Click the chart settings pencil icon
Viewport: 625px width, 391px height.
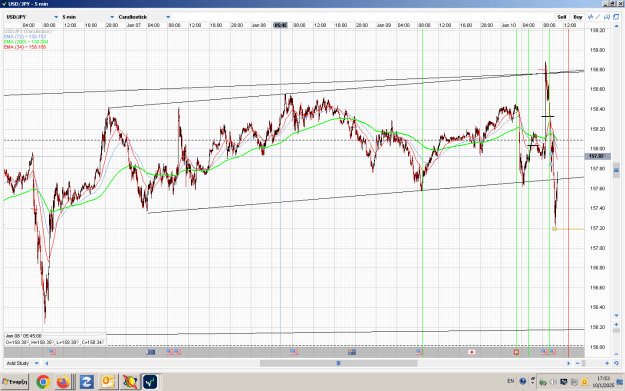[607, 17]
